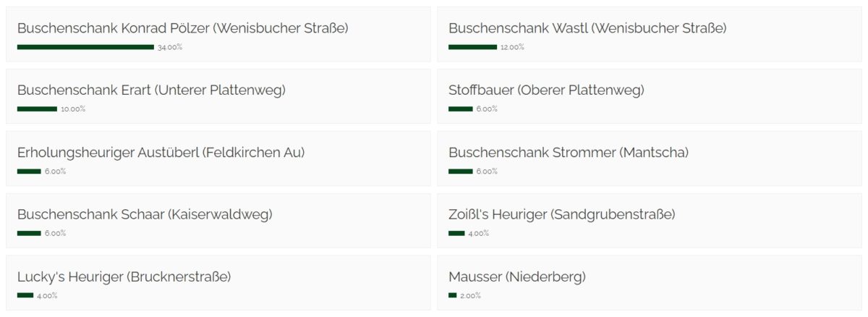Screen dimensions: 868x317
Task: Open Stoffbauer (Oberer Plattenweg) entry
Action: coord(649,97)
